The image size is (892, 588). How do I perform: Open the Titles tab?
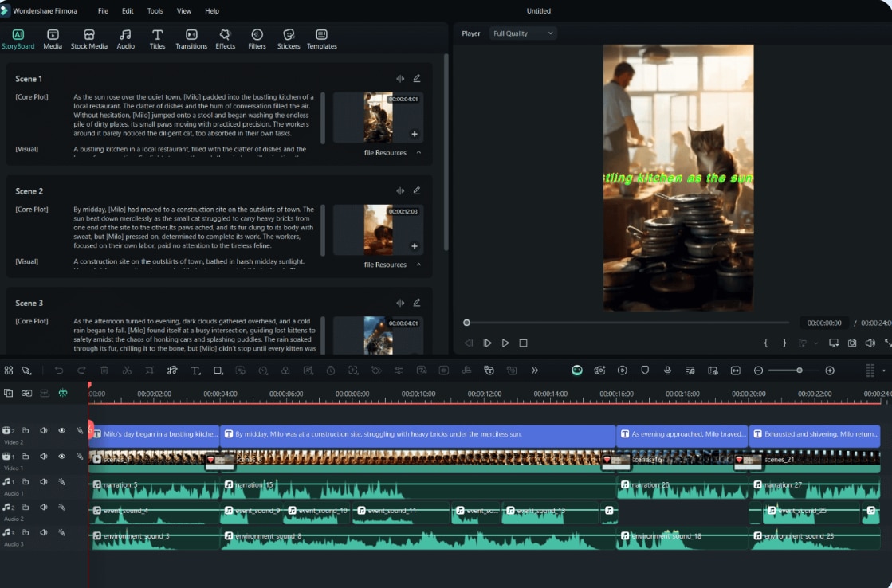pyautogui.click(x=157, y=39)
